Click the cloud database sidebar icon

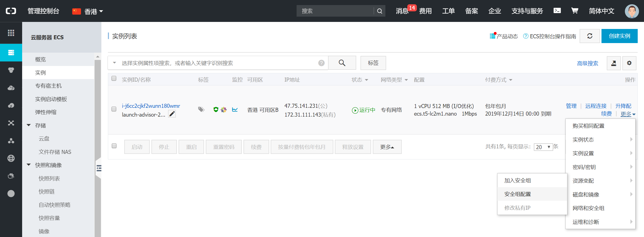coord(11,88)
